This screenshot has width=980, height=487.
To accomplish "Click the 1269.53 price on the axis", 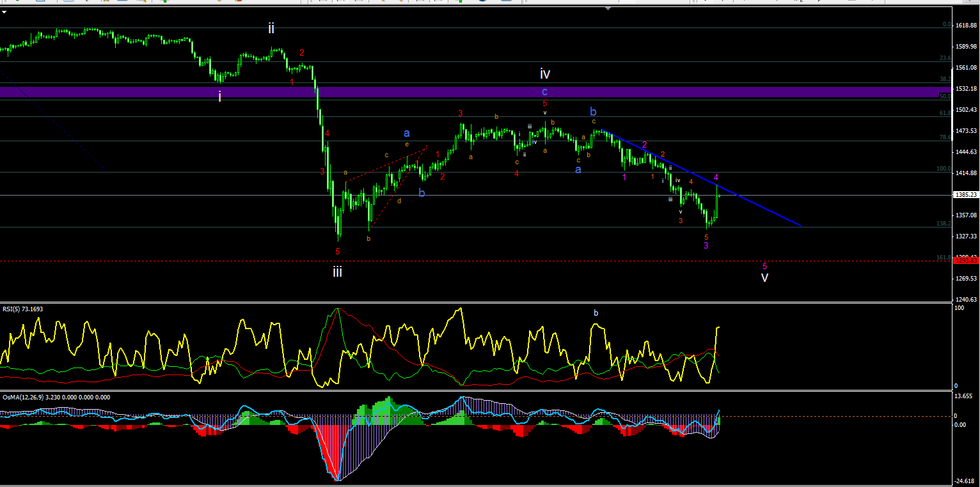I will pos(965,279).
